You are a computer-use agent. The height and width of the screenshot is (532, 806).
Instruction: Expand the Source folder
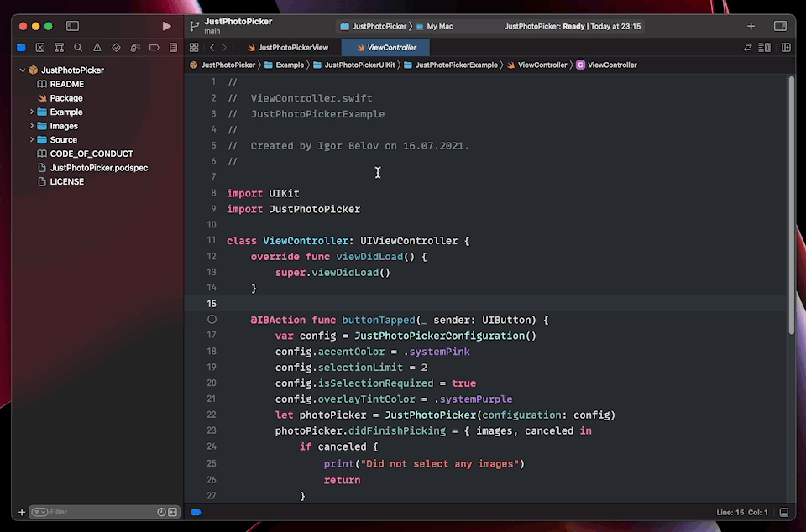click(x=31, y=139)
